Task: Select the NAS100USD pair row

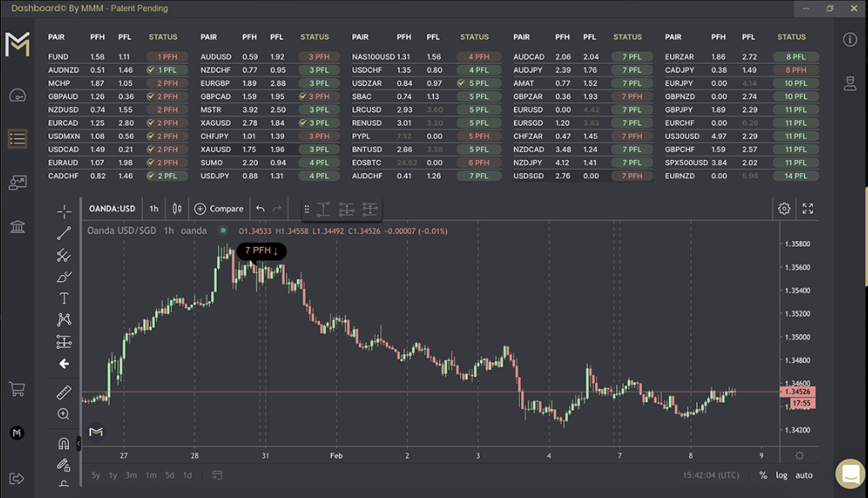Action: [425, 57]
